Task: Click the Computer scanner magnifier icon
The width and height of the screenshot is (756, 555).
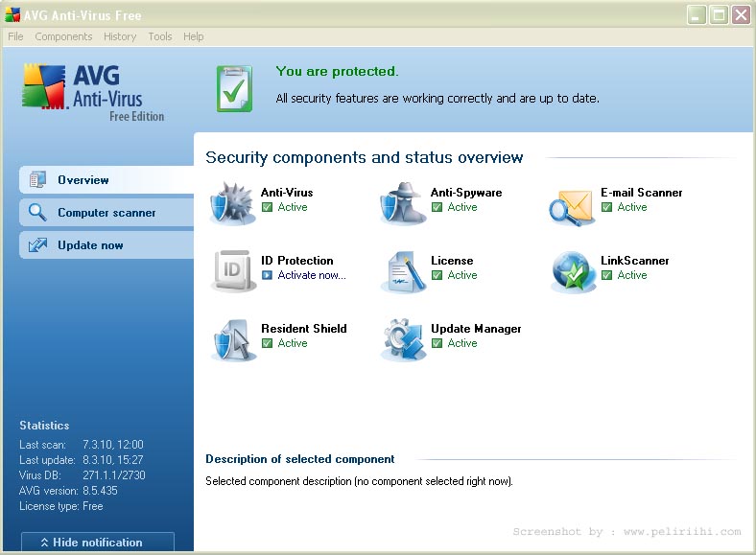Action: click(x=37, y=213)
